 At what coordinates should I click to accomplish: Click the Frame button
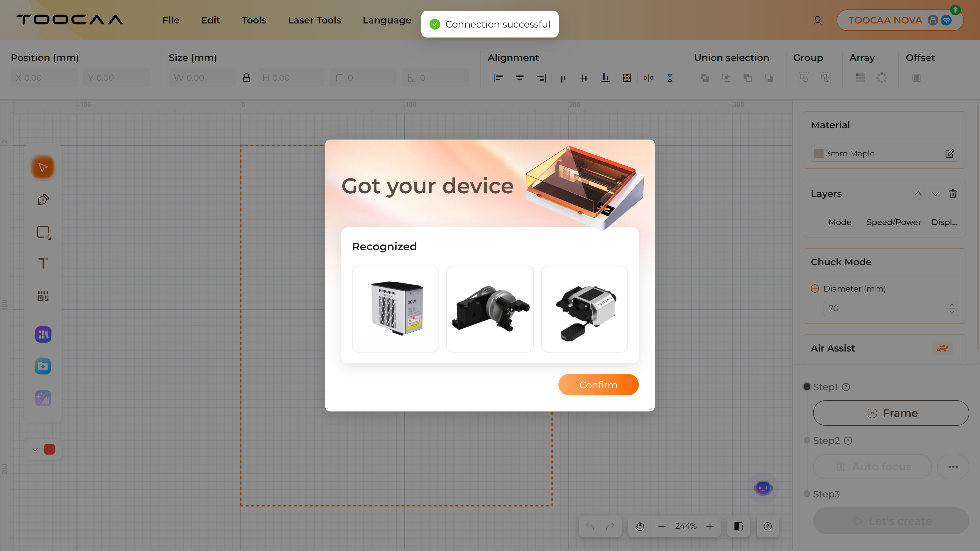click(891, 413)
